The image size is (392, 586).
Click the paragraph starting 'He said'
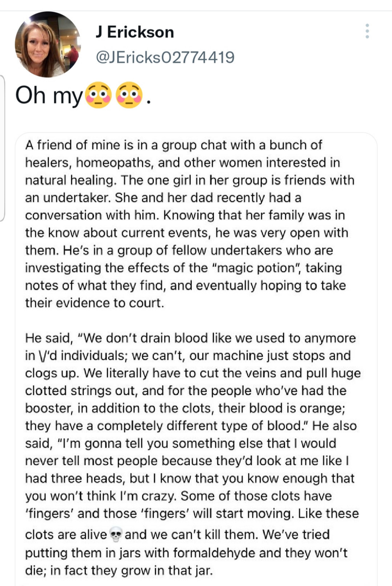193,454
